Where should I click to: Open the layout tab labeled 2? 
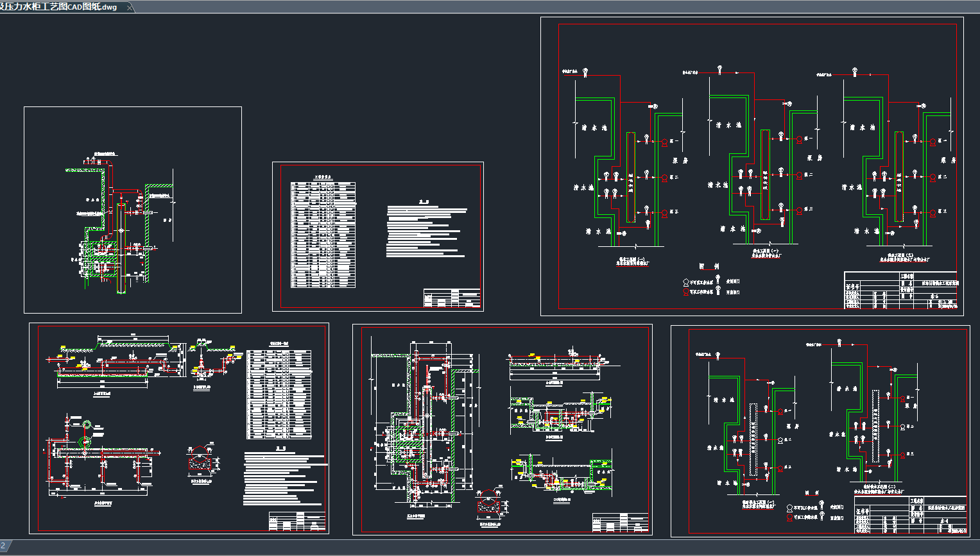coord(3,546)
